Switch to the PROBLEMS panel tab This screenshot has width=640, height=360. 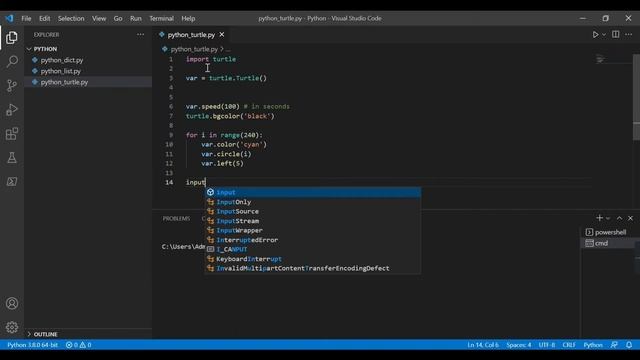[x=176, y=218]
